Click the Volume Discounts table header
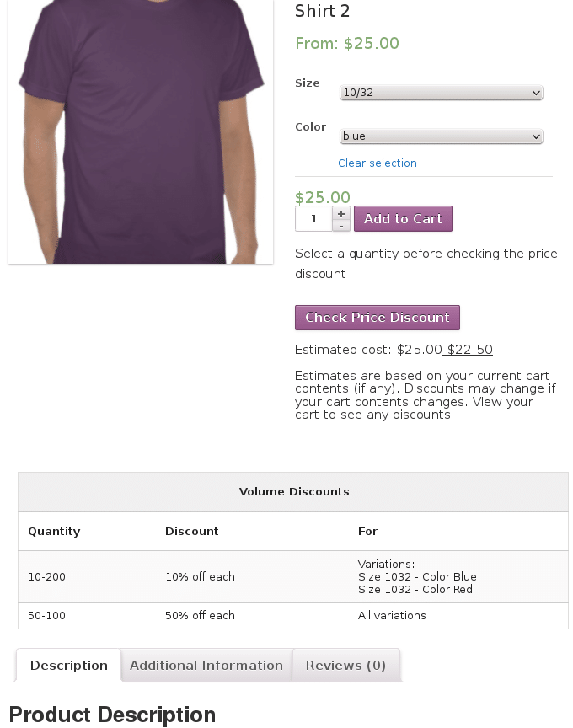Screen dimensions: 573x728 pyautogui.click(x=293, y=492)
